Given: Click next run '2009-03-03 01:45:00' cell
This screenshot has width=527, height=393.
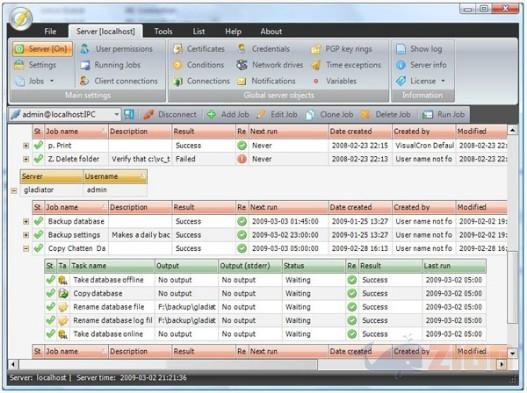Looking at the screenshot, I should click(288, 222).
